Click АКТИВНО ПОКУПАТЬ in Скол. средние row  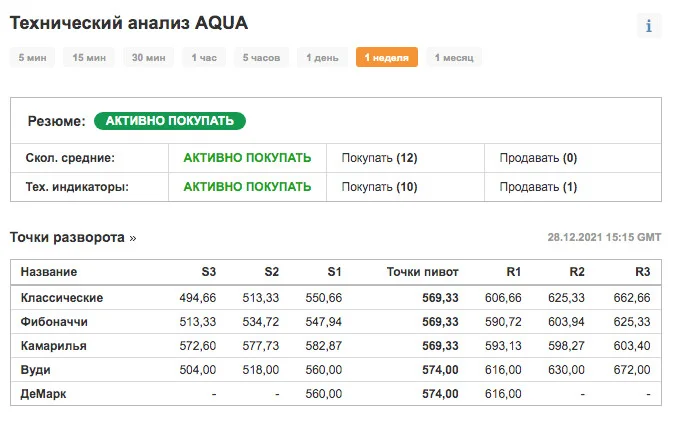point(247,158)
